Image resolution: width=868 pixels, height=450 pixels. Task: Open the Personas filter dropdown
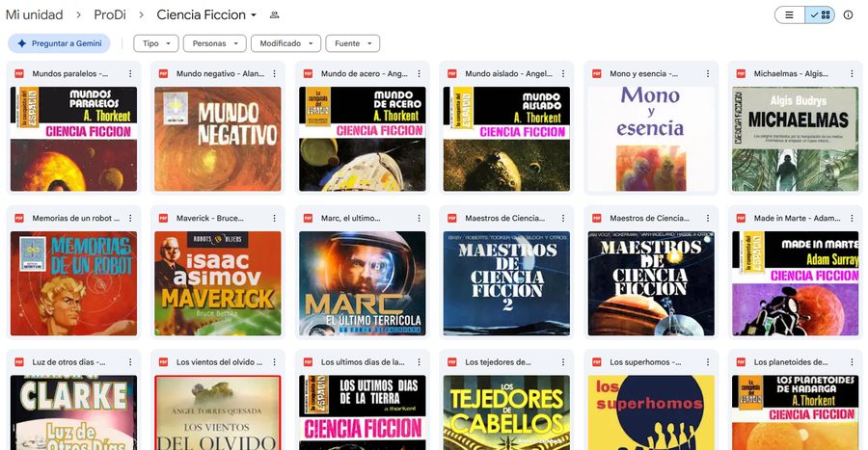click(x=215, y=43)
